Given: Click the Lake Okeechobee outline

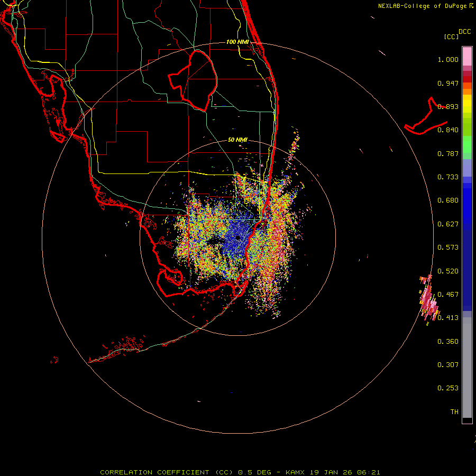Looking at the screenshot, I should point(193,80).
